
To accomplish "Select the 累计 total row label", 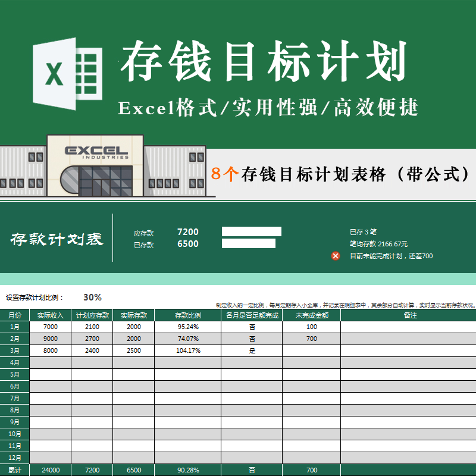I will 14,470.
